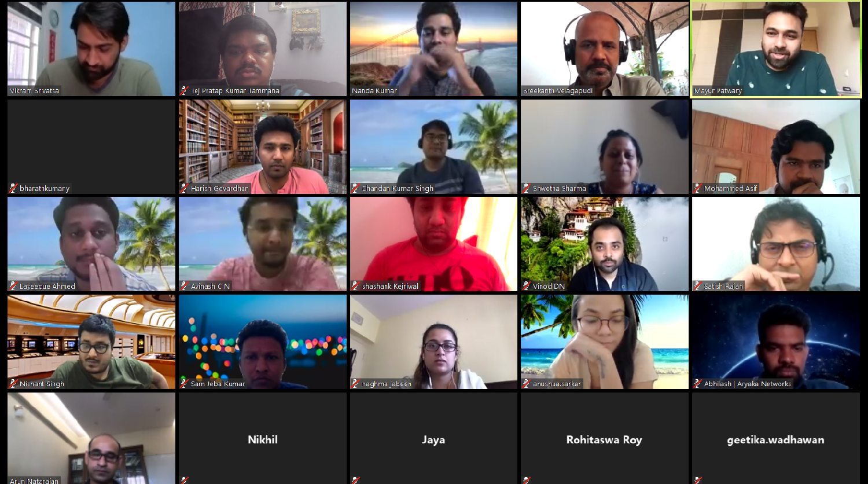Click the shashank Kejriwal name label

click(x=390, y=287)
